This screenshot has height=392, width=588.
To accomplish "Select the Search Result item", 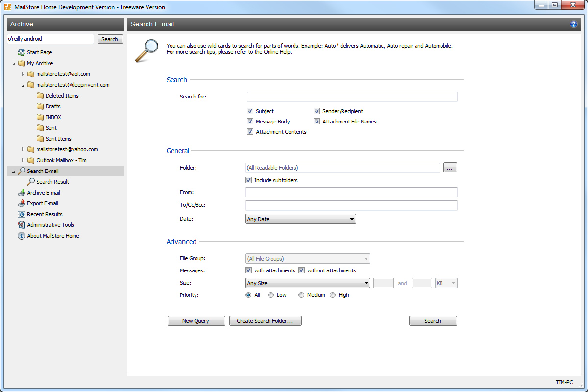I will pos(52,182).
